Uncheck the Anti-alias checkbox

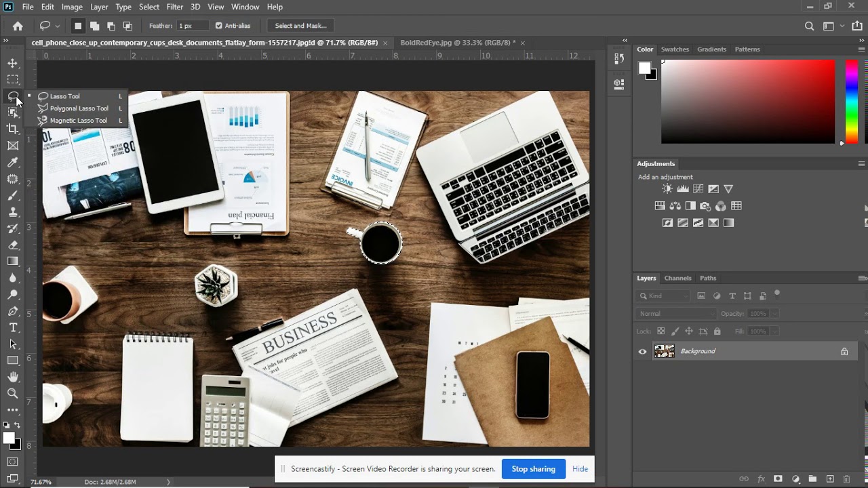pyautogui.click(x=218, y=26)
